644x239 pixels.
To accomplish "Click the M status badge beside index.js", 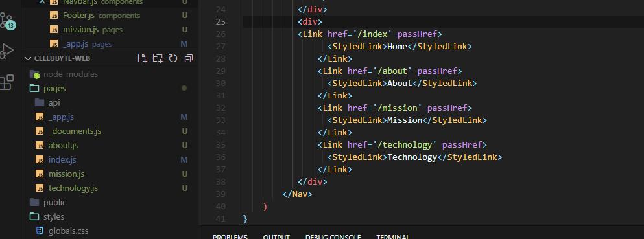I will click(184, 159).
